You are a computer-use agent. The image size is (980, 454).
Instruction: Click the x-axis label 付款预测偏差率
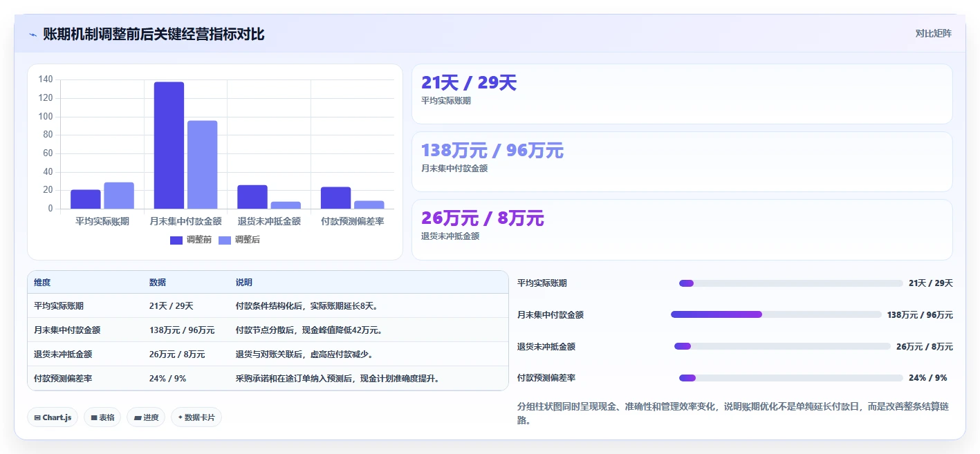353,222
